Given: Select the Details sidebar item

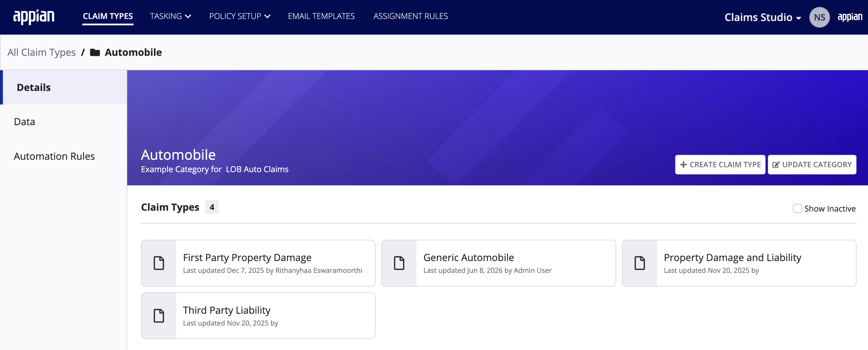Looking at the screenshot, I should point(63,87).
